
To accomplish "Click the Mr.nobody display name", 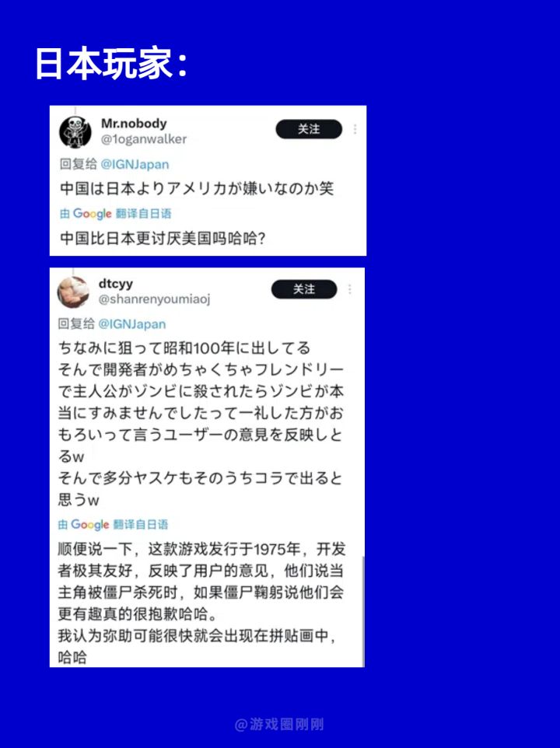I will (134, 124).
